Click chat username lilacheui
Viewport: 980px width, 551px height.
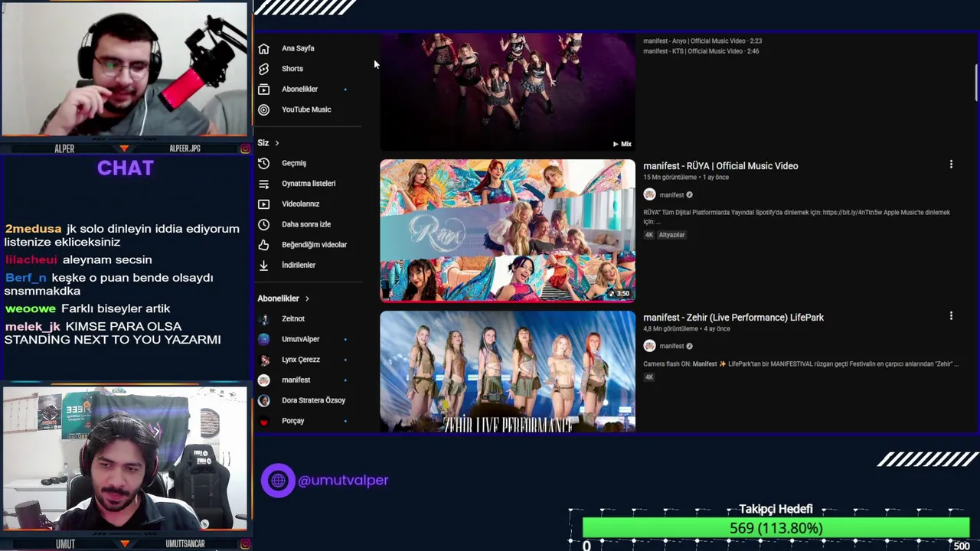tap(31, 260)
